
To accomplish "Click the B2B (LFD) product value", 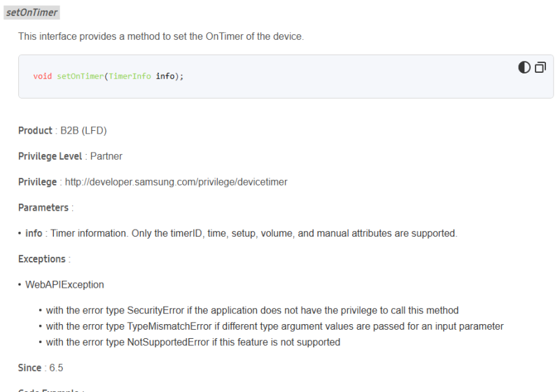I will [x=83, y=131].
